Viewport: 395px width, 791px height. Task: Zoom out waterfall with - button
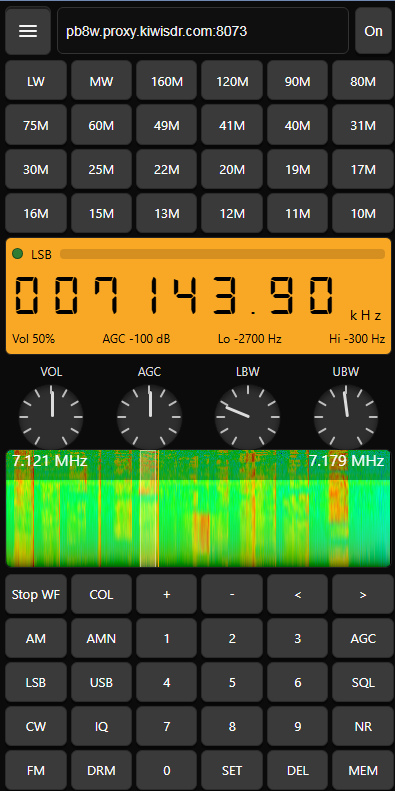coord(232,594)
